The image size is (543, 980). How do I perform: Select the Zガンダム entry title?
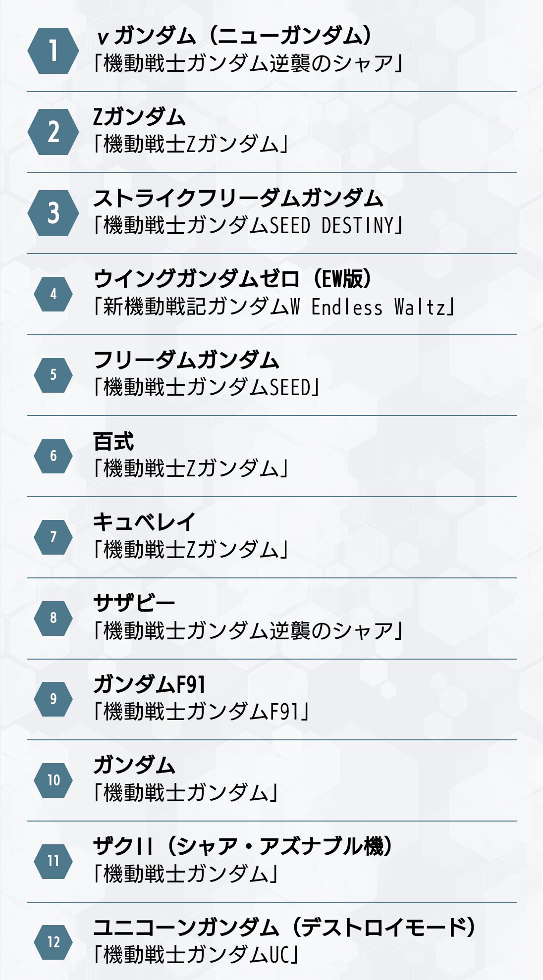point(139,117)
